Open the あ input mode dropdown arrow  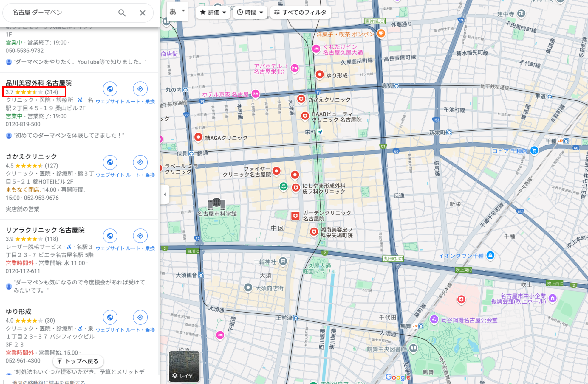[x=183, y=11]
